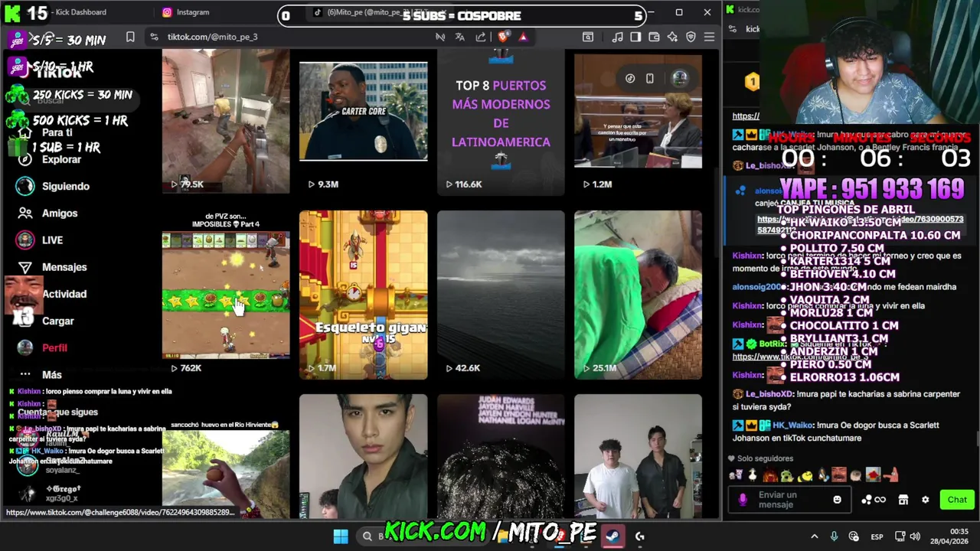Toggle the browser sidebar panel icon
Image resolution: width=980 pixels, height=551 pixels.
coord(635,37)
